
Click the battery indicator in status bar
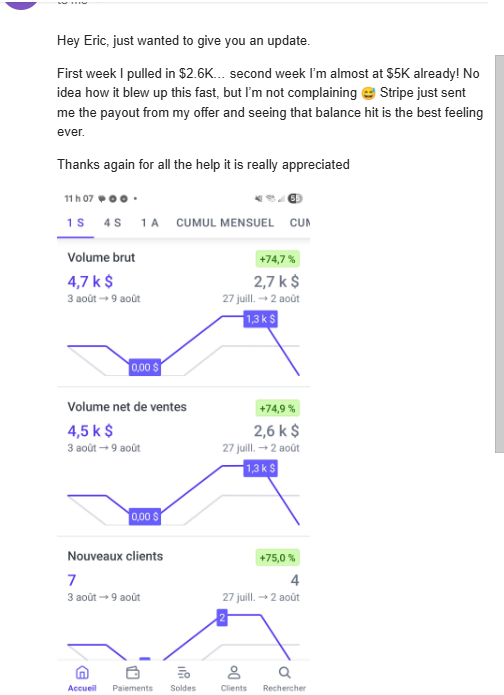point(295,199)
